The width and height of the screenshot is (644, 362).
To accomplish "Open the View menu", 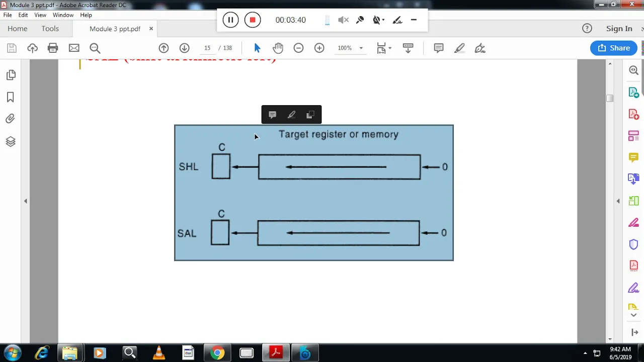I will click(40, 15).
